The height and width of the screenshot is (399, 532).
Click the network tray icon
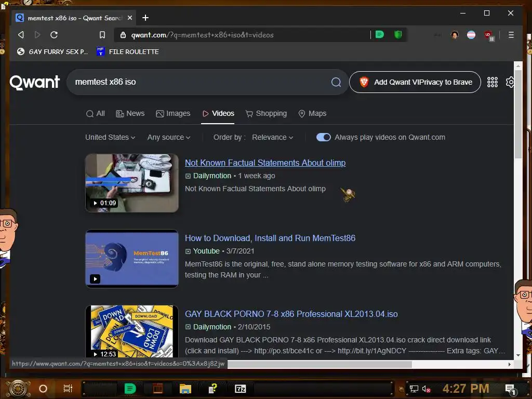point(414,389)
